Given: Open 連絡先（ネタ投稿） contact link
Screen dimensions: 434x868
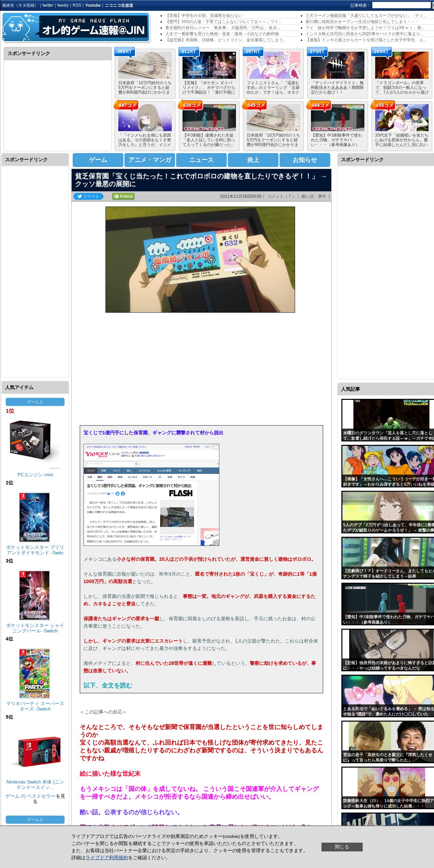Looking at the screenshot, I should 20,5.
